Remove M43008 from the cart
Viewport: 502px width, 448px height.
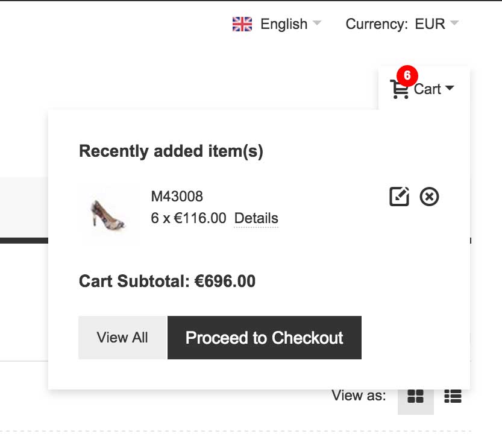[429, 197]
